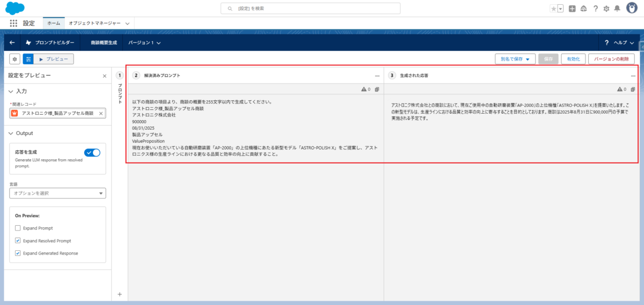Open the notifications bell
The width and height of the screenshot is (644, 305).
pyautogui.click(x=617, y=9)
